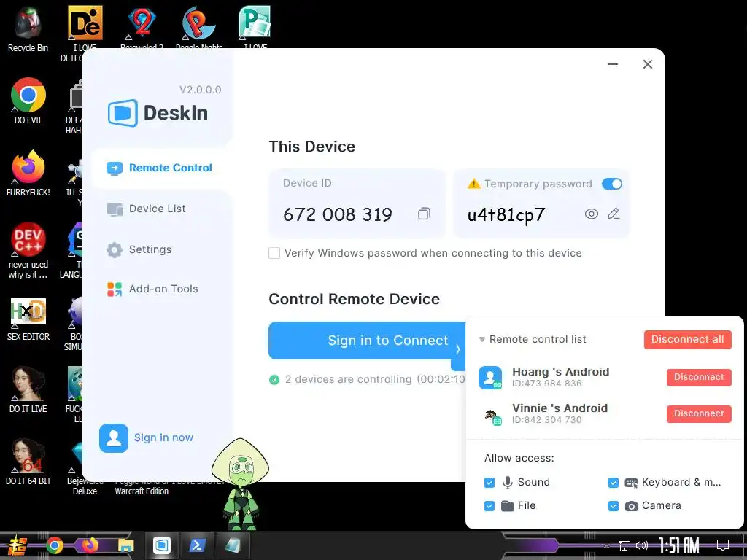
Task: Click the Sign in now link
Action: tap(163, 437)
